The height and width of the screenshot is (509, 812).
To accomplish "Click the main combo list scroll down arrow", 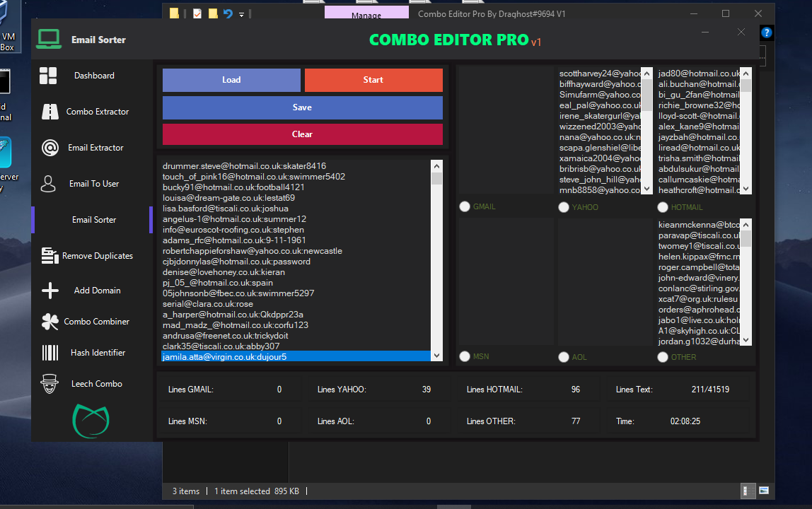I will (436, 355).
